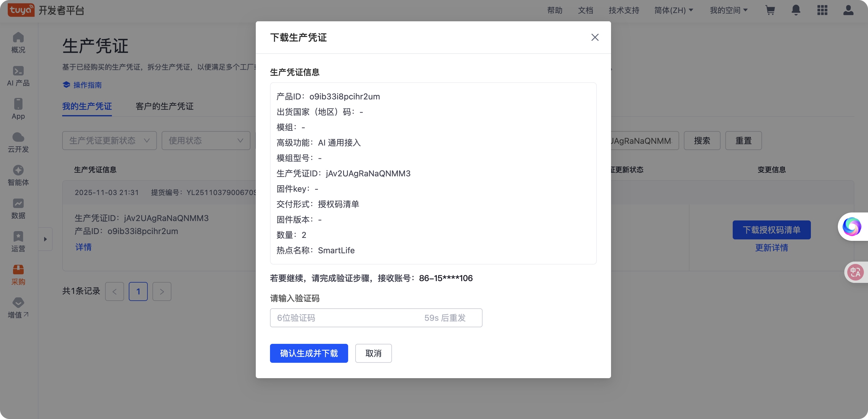Open the apps grid icon
This screenshot has height=419, width=868.
(822, 10)
